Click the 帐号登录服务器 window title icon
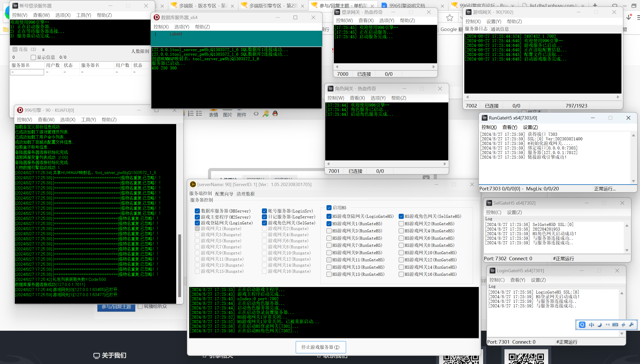 pyautogui.click(x=15, y=6)
